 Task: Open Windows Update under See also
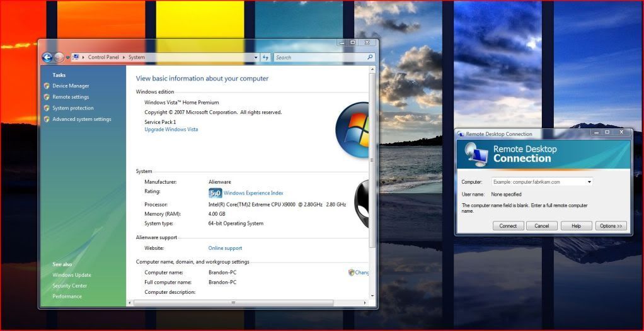pyautogui.click(x=72, y=275)
